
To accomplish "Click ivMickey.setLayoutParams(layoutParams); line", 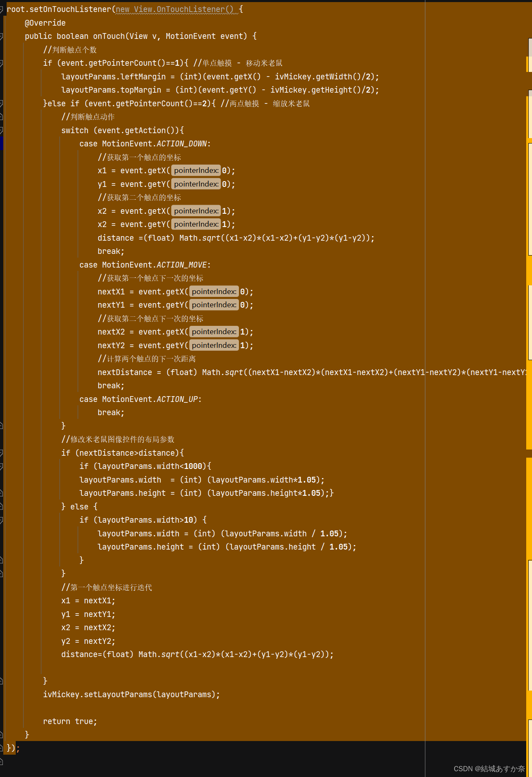I will coord(131,694).
